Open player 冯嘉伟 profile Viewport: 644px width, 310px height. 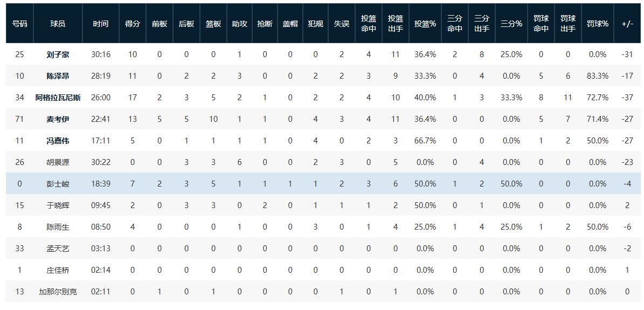coord(58,141)
